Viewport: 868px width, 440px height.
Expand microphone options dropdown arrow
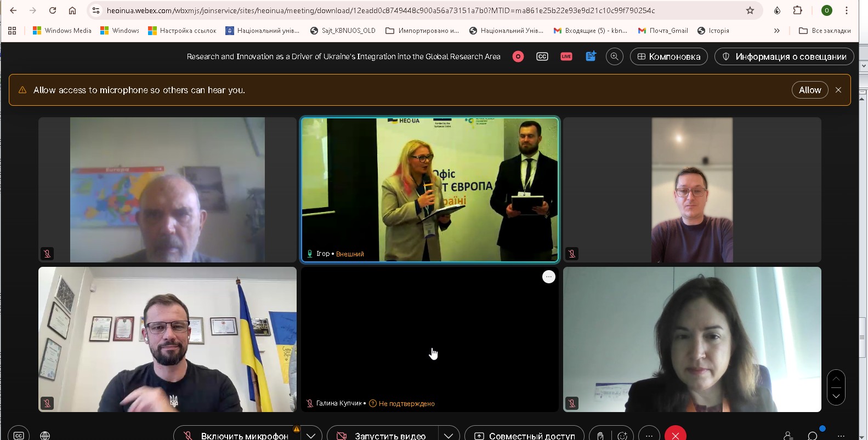point(311,435)
